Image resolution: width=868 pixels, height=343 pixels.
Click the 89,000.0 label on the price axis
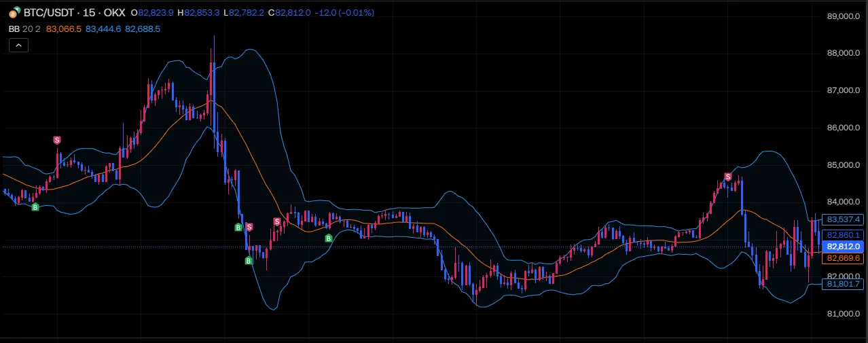click(845, 16)
